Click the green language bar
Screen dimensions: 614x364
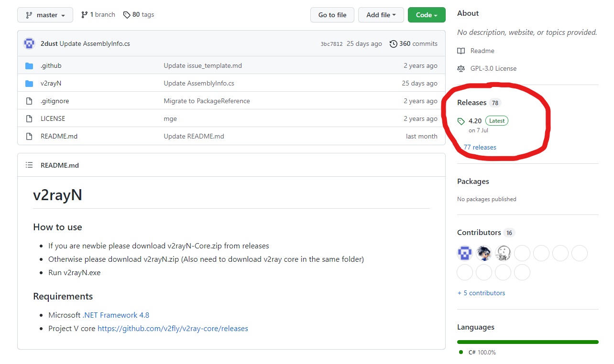(528, 342)
